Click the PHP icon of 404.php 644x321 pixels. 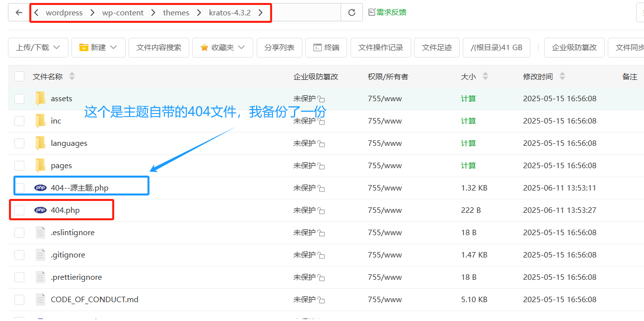tap(40, 210)
